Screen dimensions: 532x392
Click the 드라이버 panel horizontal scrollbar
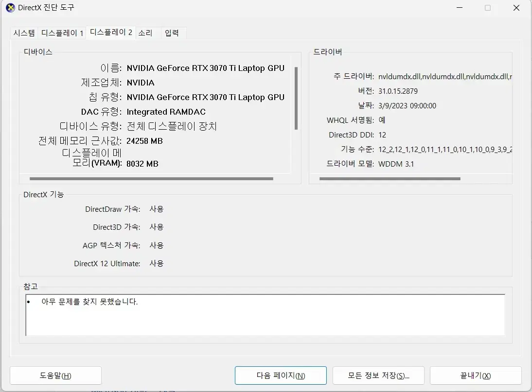pyautogui.click(x=390, y=179)
